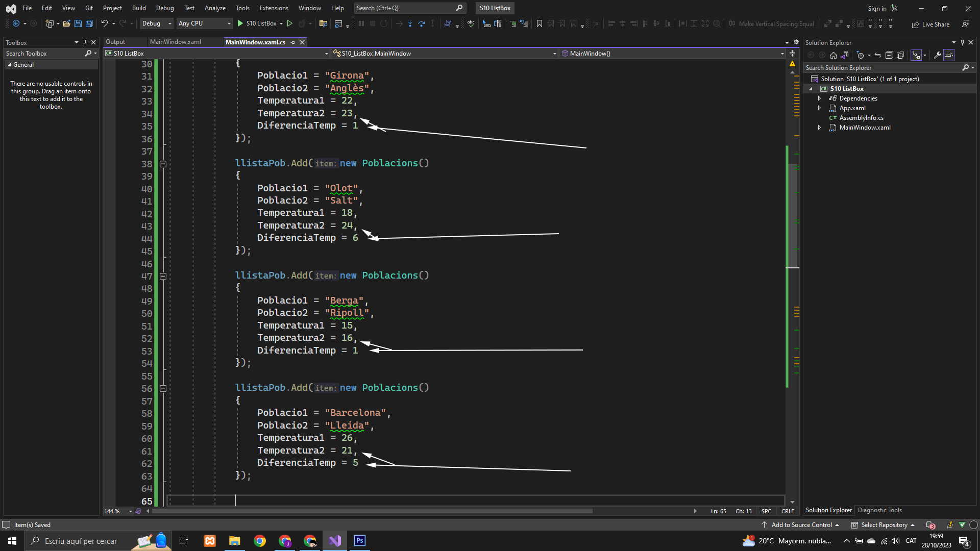
Task: Toggle Preview Selected Items in Solution Explorer
Action: click(x=949, y=55)
